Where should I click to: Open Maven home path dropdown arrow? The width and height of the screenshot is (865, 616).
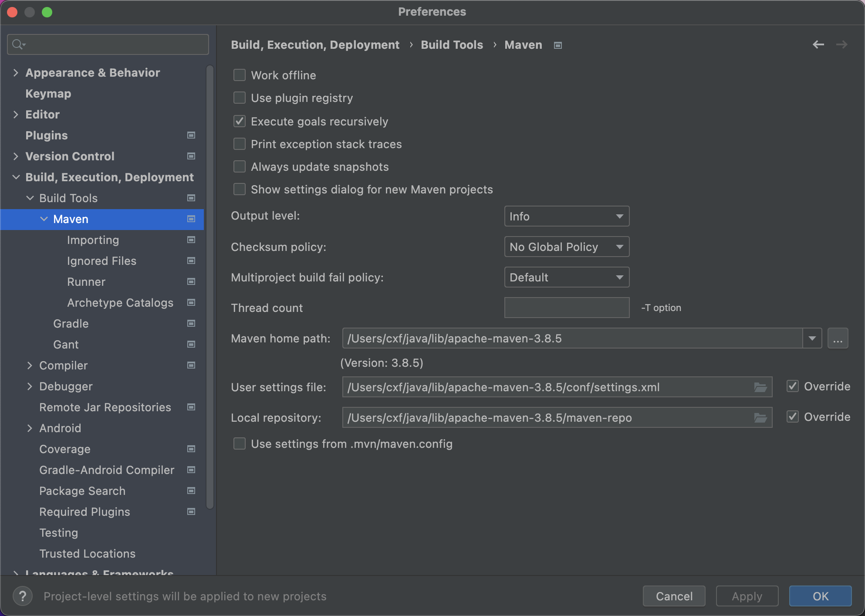[812, 338]
